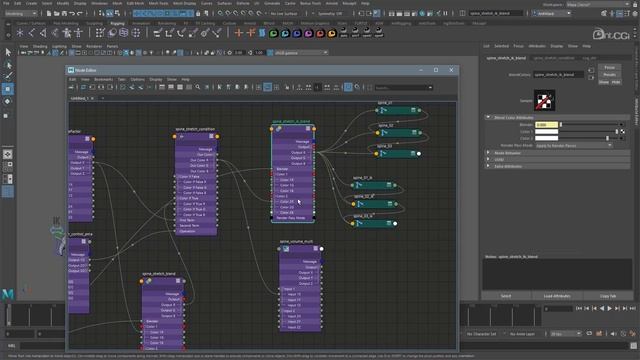The height and width of the screenshot is (360, 640).
Task: Click the Lattice deformer shelf icon
Action: (x=124, y=33)
